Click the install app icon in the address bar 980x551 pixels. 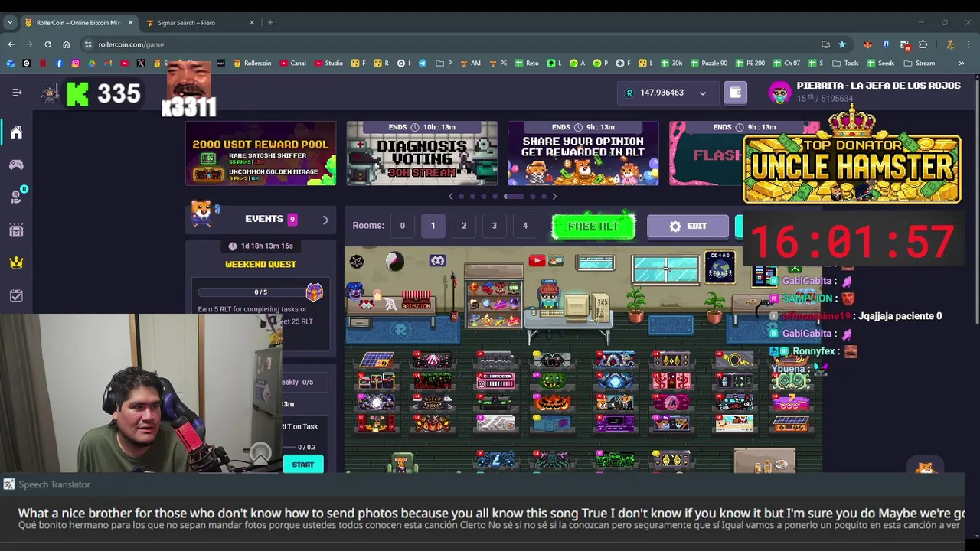825,44
